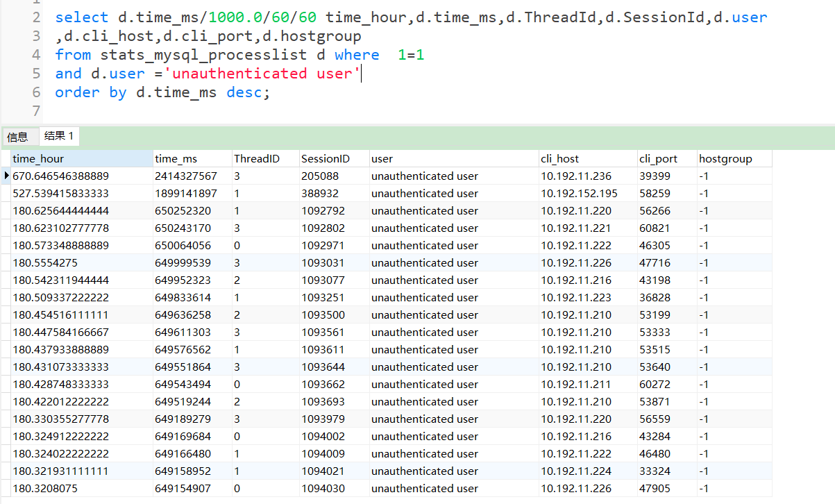835x504 pixels.
Task: Select the row indicator arrow of first row
Action: pyautogui.click(x=6, y=176)
